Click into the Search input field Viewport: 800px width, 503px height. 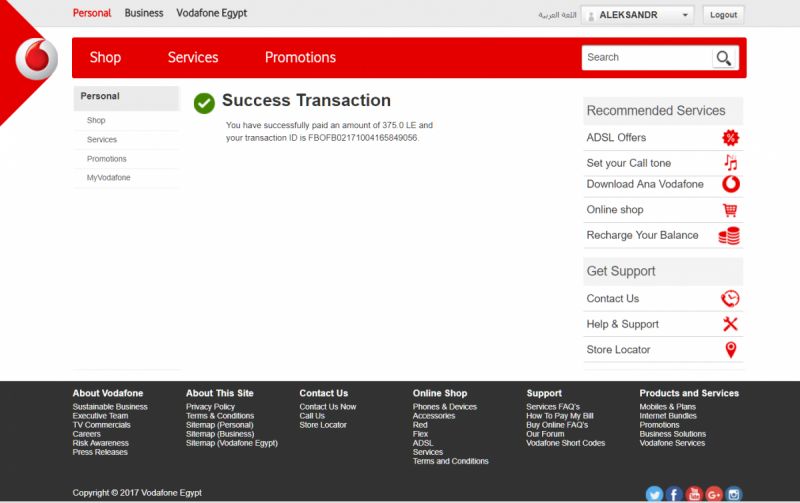(647, 58)
